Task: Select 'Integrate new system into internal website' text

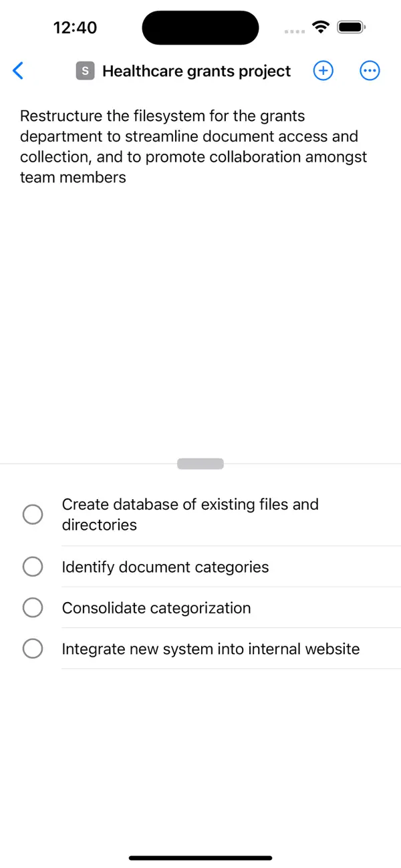Action: [x=211, y=648]
